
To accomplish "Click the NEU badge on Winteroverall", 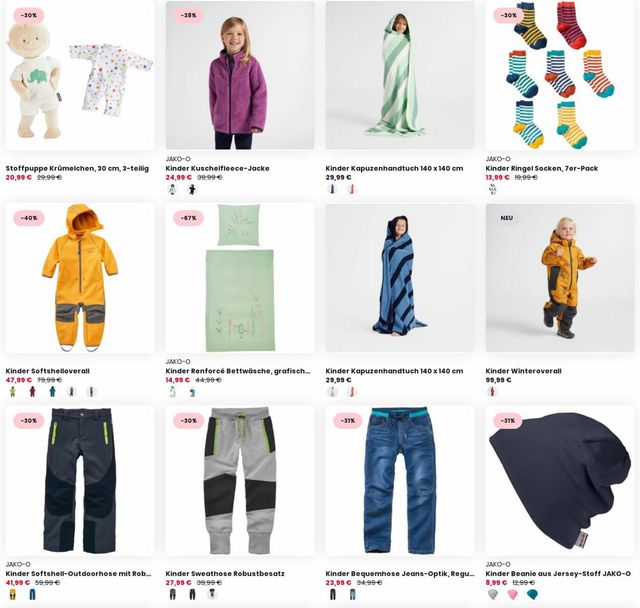I will [x=507, y=218].
